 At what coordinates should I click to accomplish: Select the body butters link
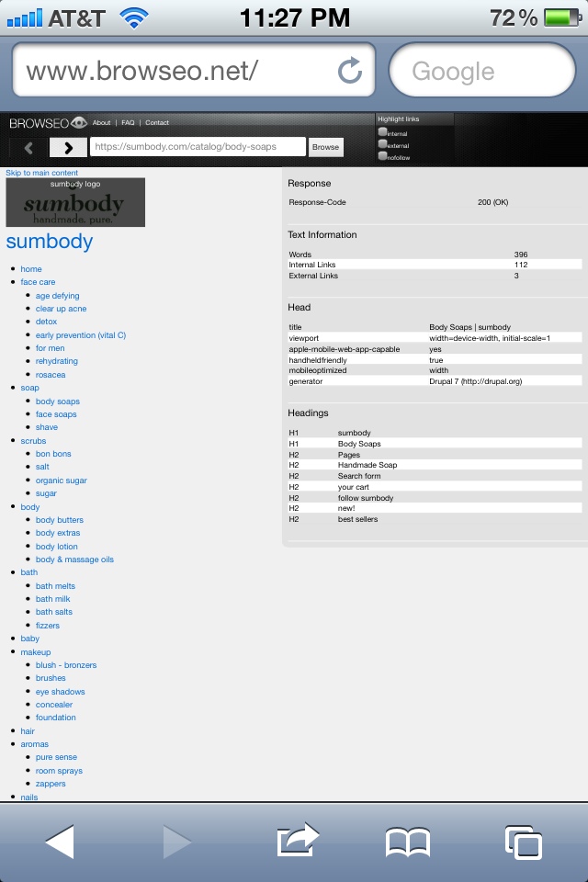tap(59, 520)
